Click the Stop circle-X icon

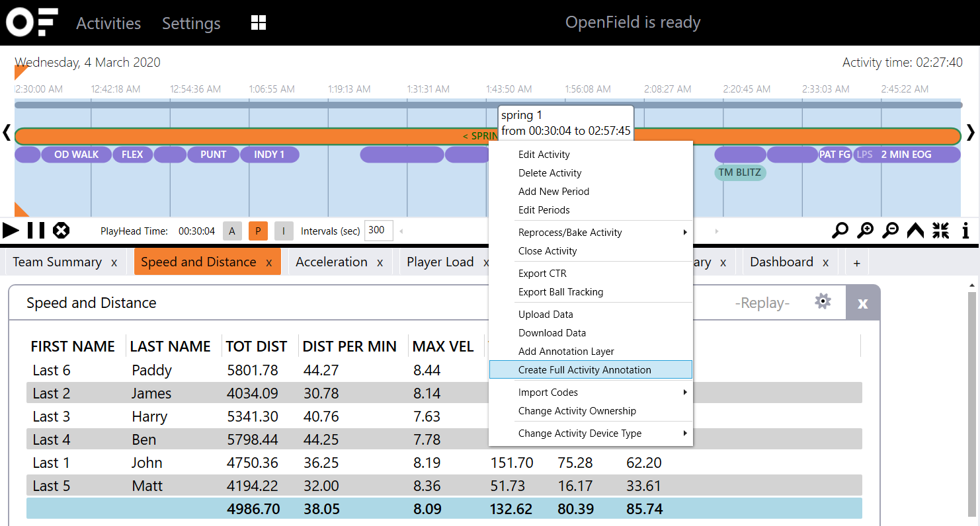pos(61,231)
